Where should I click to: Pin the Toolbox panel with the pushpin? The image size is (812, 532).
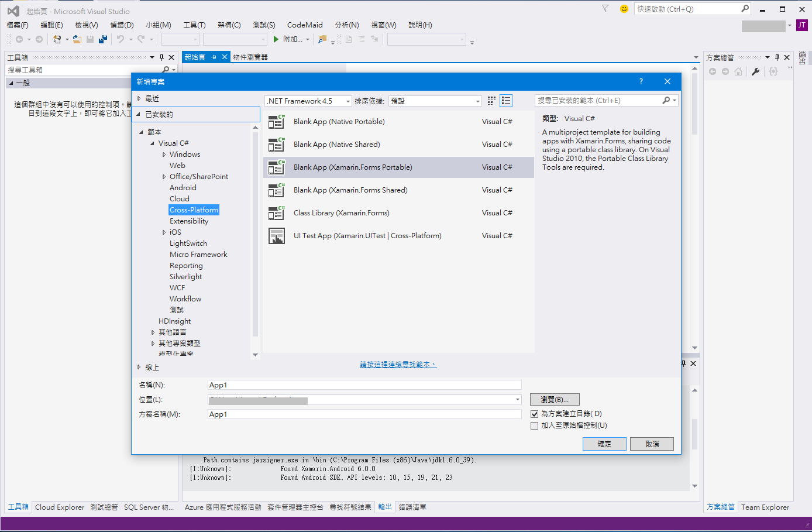(x=162, y=57)
